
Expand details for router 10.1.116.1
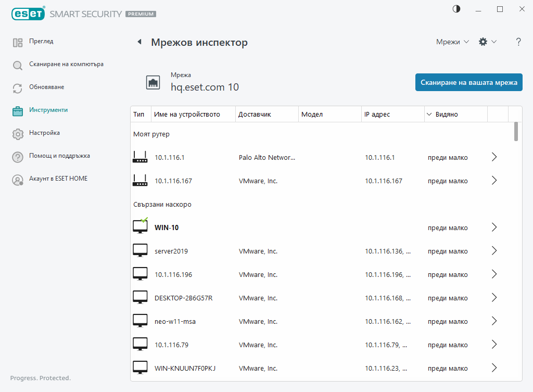(494, 157)
